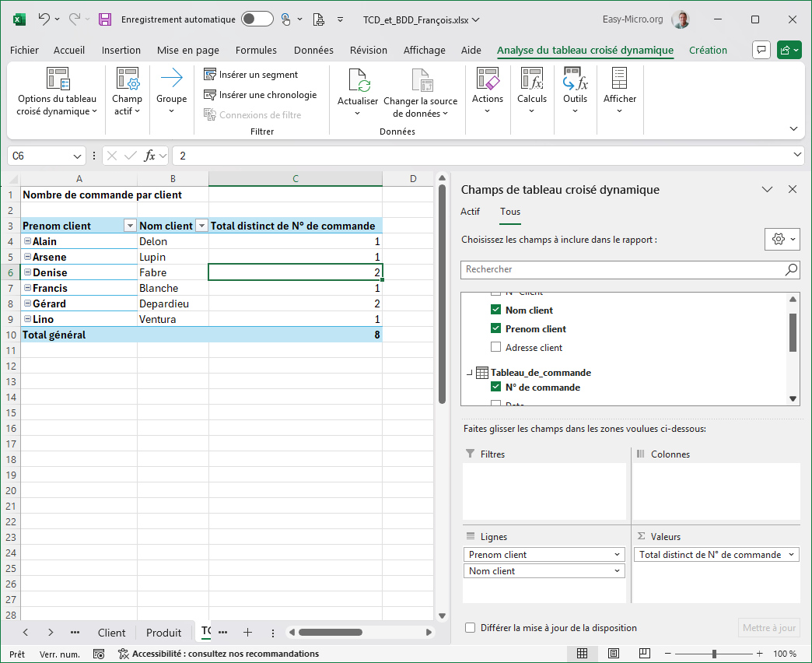The image size is (812, 663).
Task: Click the save floppy disk icon
Action: 105,19
